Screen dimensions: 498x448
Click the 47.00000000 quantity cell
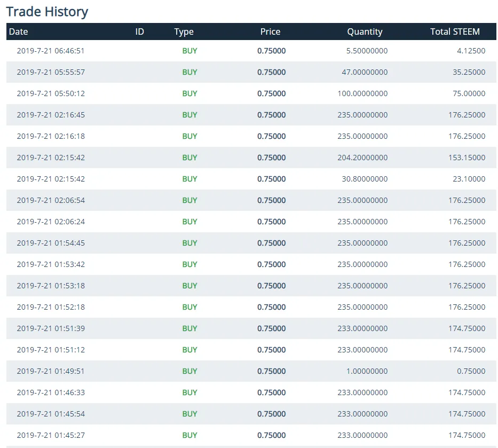365,72
